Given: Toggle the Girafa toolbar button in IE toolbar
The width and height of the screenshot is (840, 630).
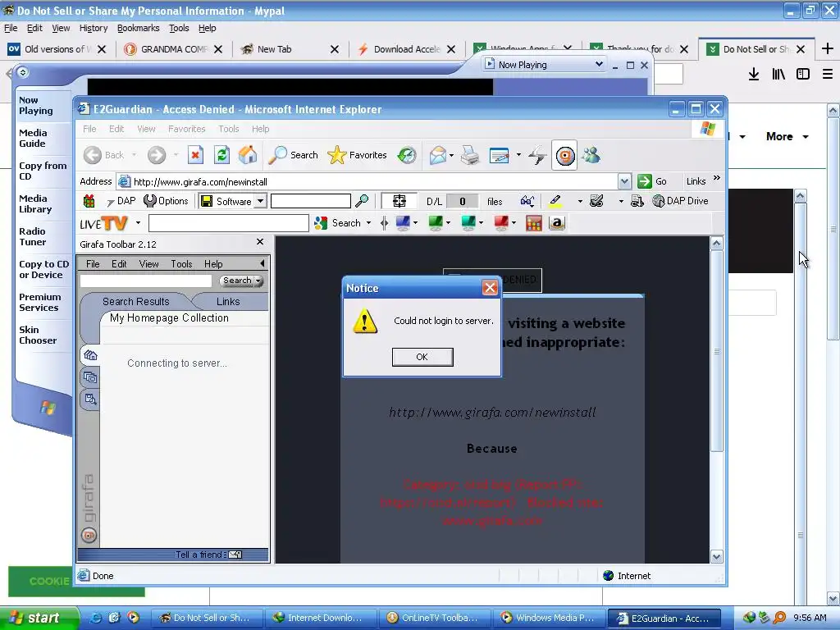Looking at the screenshot, I should (x=564, y=156).
